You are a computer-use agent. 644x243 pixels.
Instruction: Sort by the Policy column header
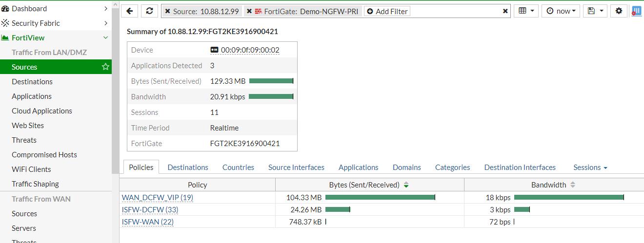point(198,185)
